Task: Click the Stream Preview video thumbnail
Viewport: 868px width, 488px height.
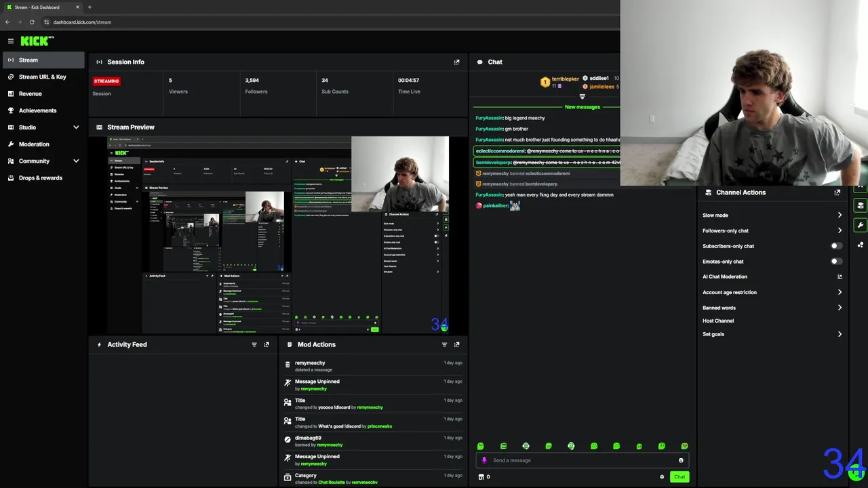Action: coord(278,235)
